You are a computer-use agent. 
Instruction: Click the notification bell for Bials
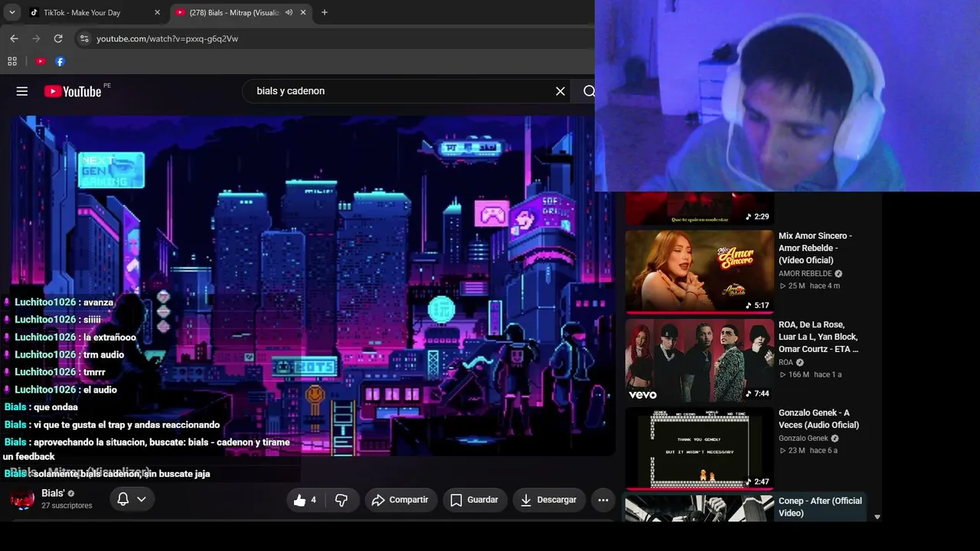(122, 499)
